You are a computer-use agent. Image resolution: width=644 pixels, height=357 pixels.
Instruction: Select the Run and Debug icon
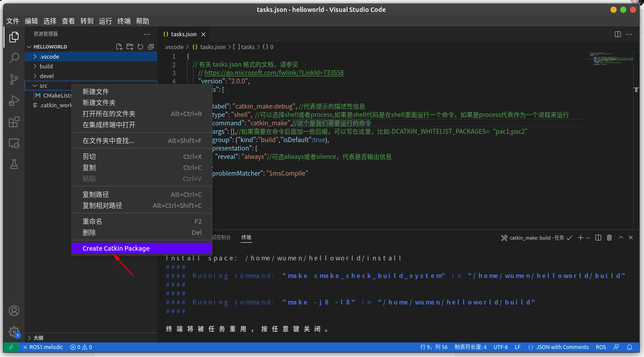coord(14,101)
